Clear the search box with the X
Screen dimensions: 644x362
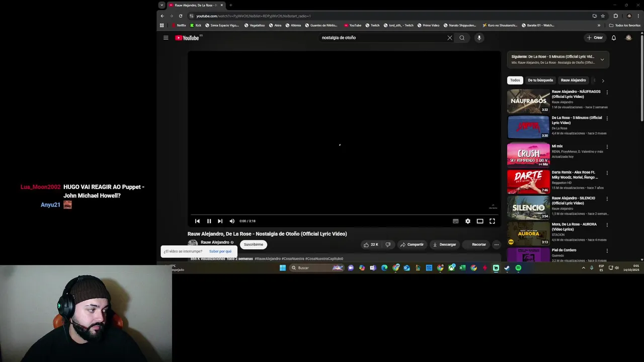point(450,38)
